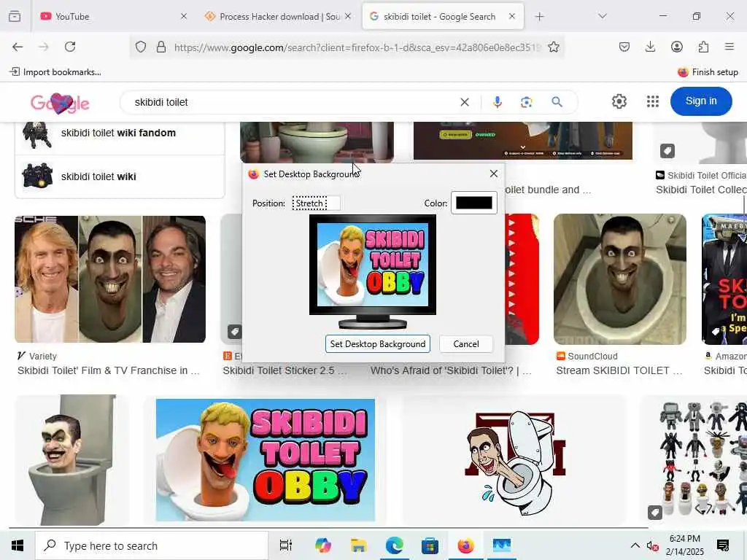Viewport: 747px width, 560px height.
Task: Open Stream SKIBIDI TOILET SoundCloud link
Action: point(619,370)
